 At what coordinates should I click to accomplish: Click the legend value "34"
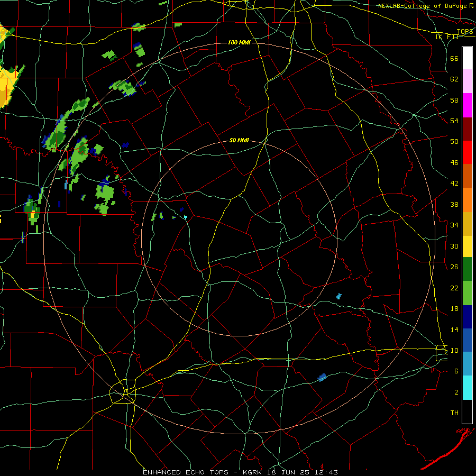[x=454, y=225]
